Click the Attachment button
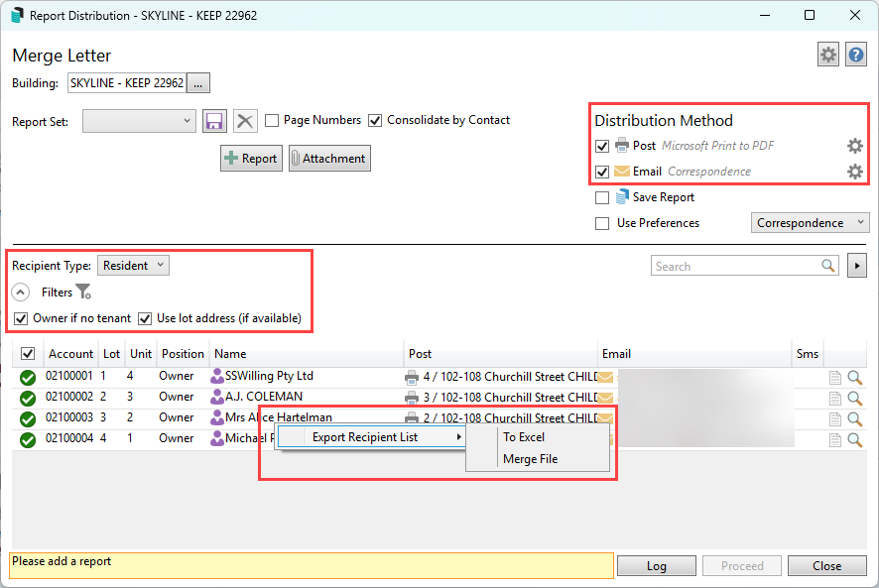This screenshot has width=879, height=588. tap(329, 159)
